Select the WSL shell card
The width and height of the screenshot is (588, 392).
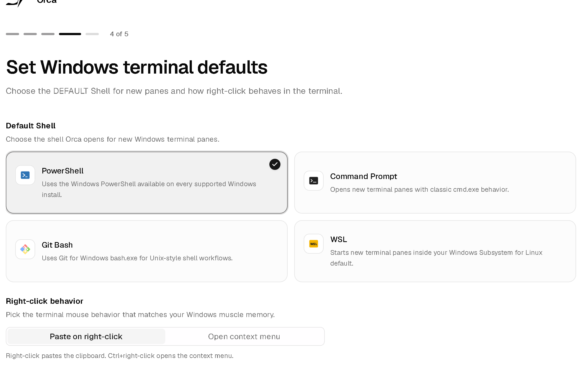point(435,251)
